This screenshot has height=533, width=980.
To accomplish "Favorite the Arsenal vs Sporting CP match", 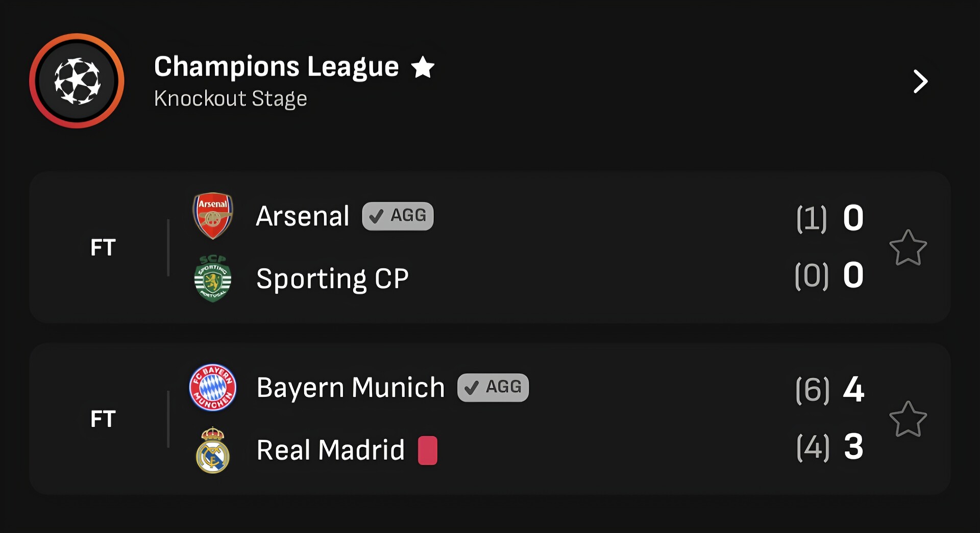I will click(x=908, y=248).
